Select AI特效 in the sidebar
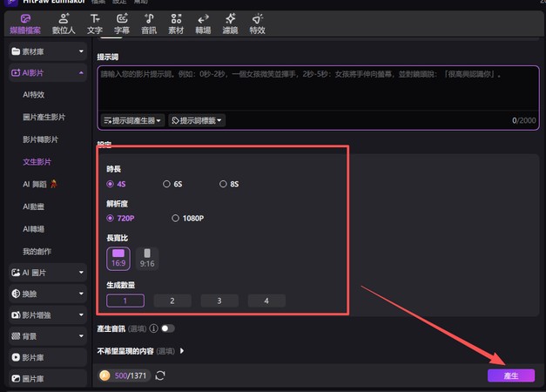 tap(34, 95)
